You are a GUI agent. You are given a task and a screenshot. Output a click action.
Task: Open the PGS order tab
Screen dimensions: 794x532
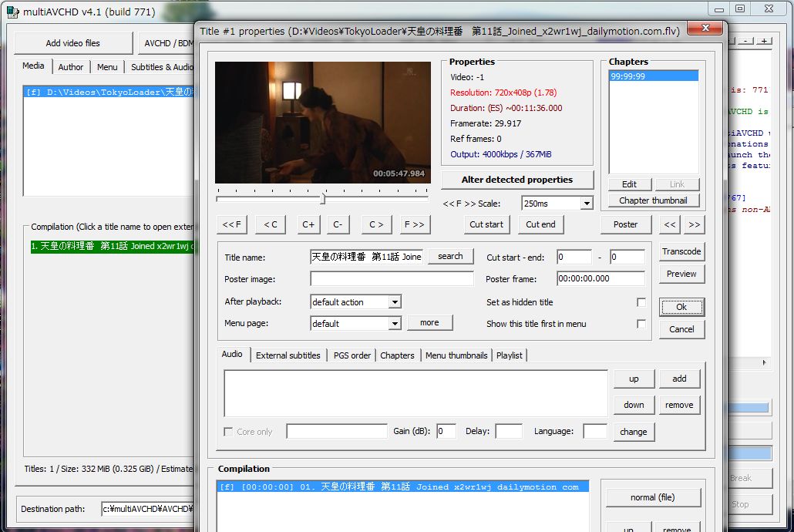coord(352,355)
